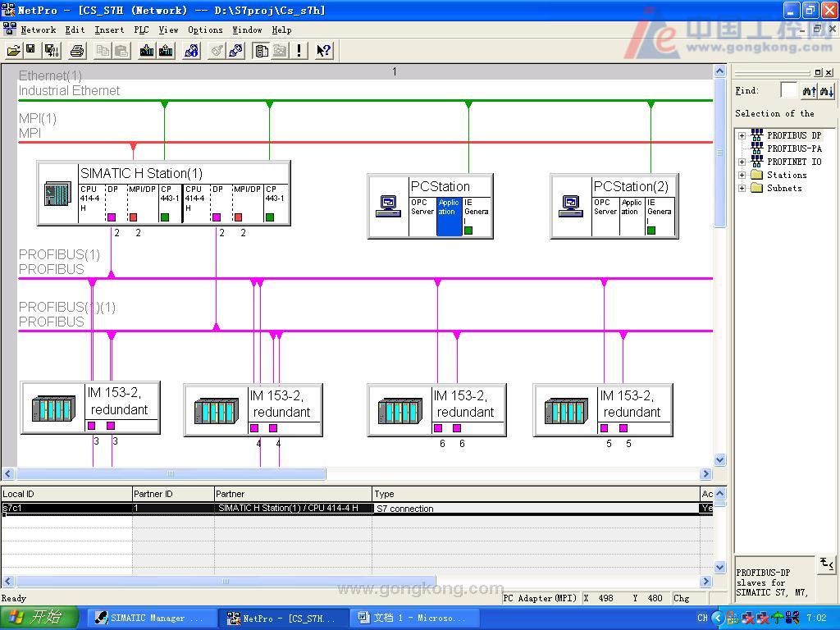Open the Edit menu
Screen dimensions: 840x630
[75, 30]
